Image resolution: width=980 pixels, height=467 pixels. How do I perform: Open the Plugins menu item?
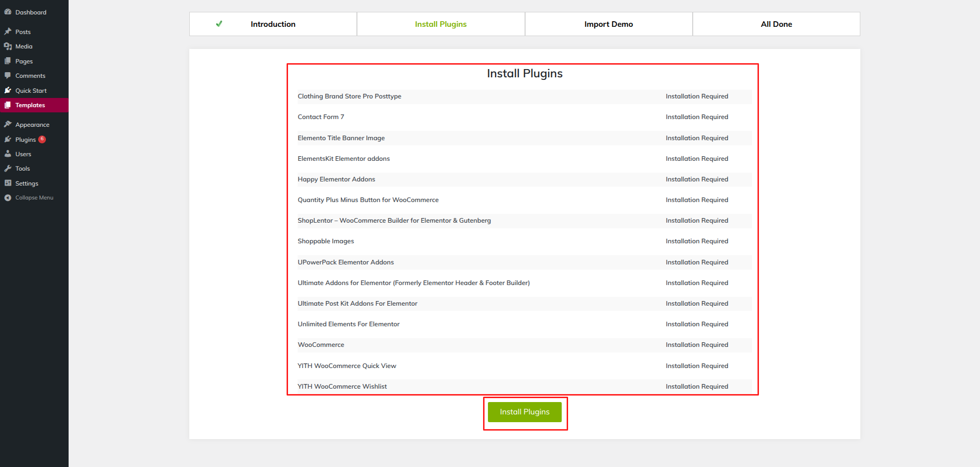(x=34, y=139)
